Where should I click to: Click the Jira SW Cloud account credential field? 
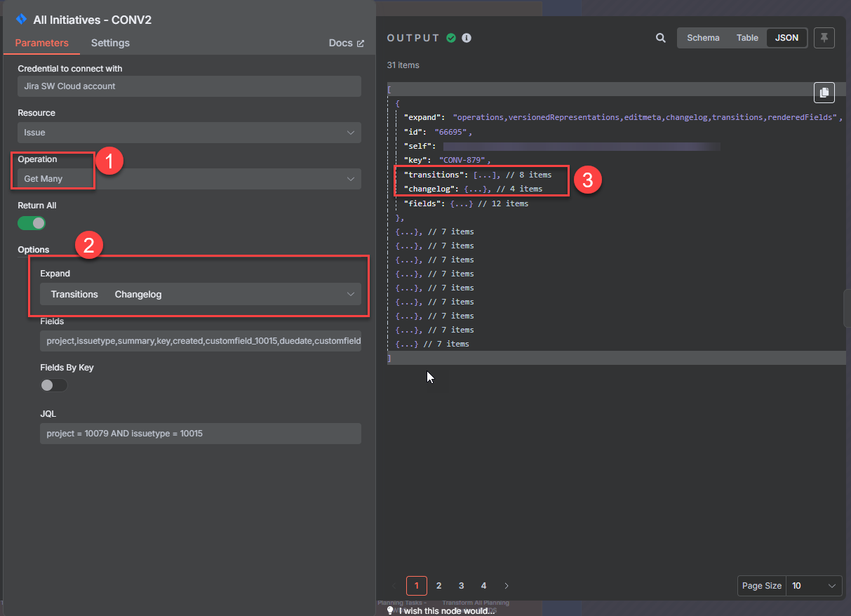point(189,86)
